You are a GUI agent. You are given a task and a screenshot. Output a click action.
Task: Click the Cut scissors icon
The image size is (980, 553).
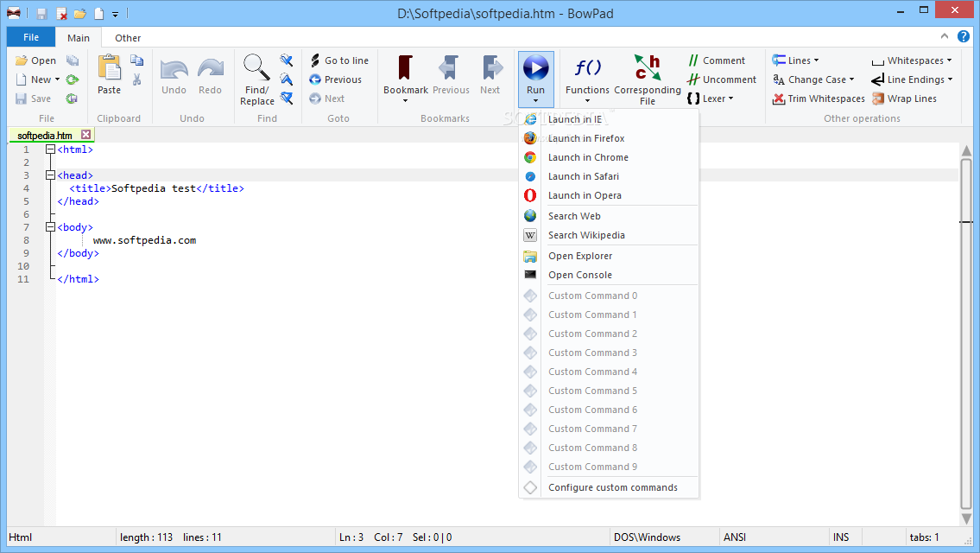click(x=137, y=79)
